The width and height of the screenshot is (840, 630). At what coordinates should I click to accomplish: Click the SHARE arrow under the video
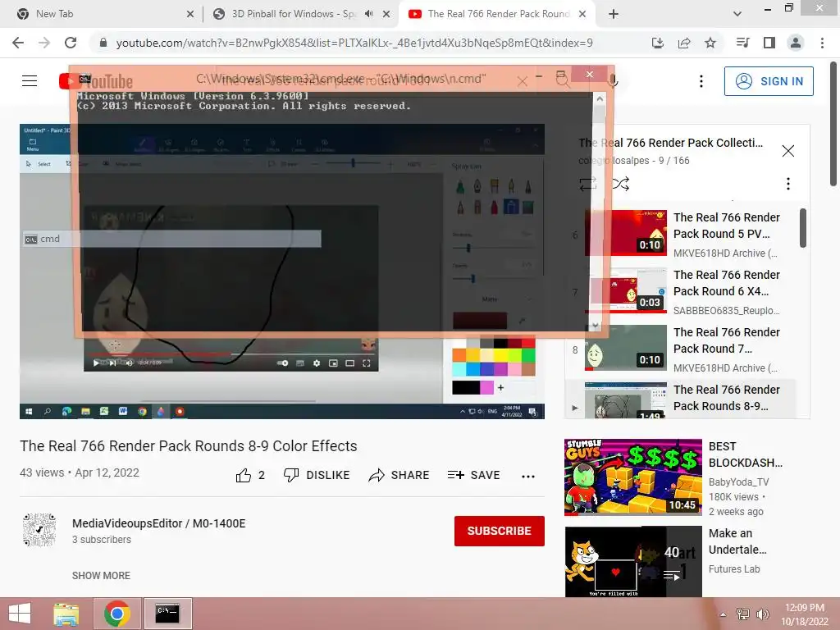pyautogui.click(x=399, y=475)
